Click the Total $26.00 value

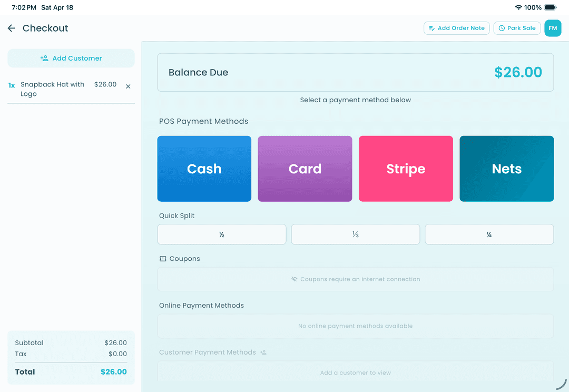(114, 371)
